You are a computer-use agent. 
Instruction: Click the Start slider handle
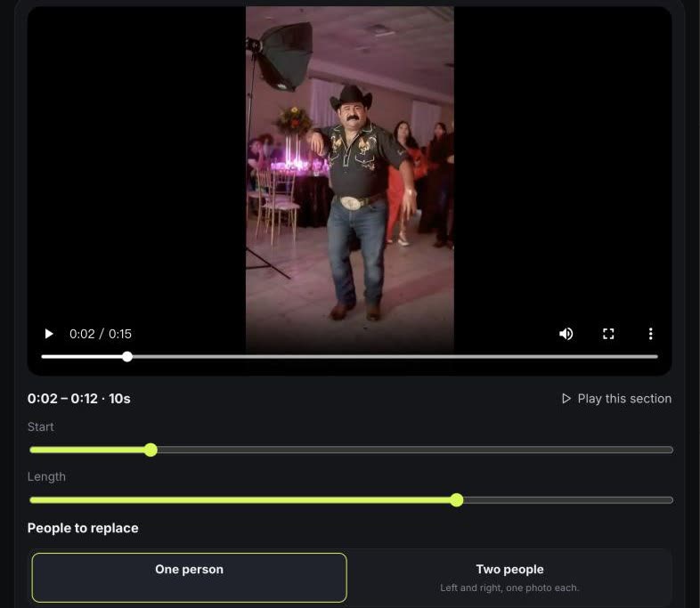(151, 450)
